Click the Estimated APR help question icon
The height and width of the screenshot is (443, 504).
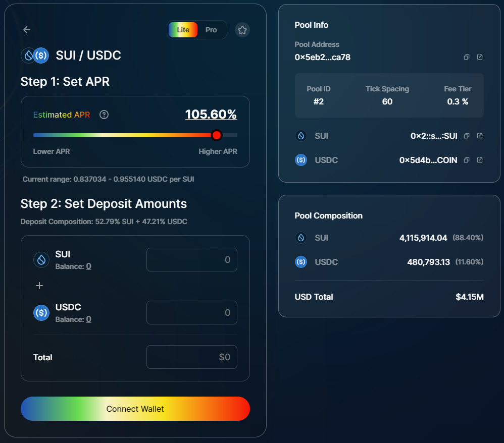104,115
